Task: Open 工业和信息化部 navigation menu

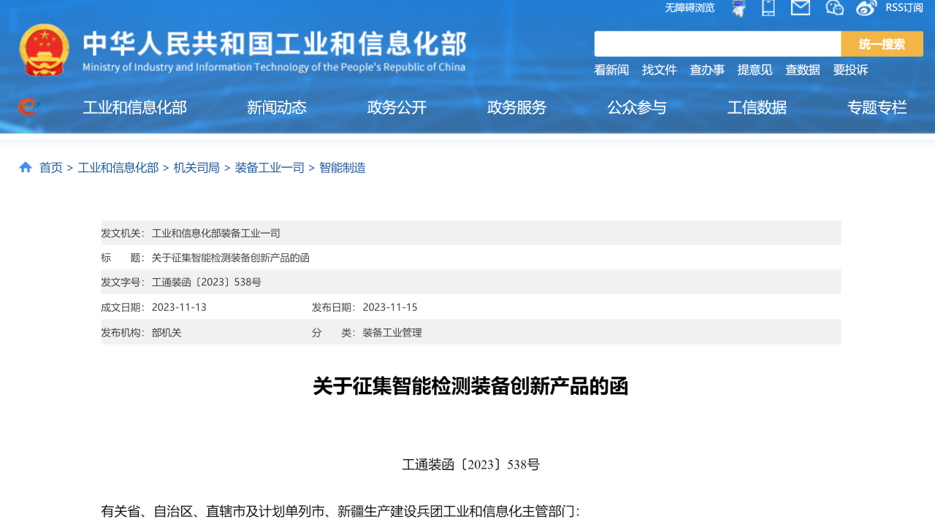Action: pyautogui.click(x=135, y=107)
